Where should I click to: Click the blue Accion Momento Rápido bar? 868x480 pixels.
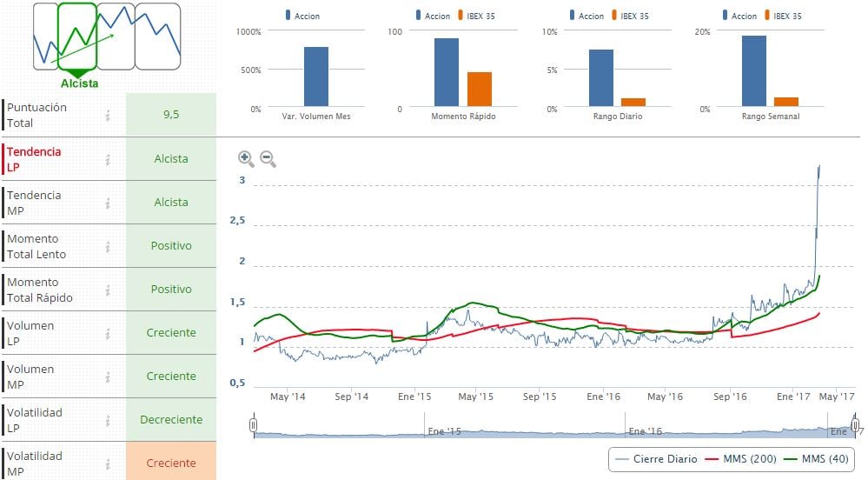[x=447, y=72]
